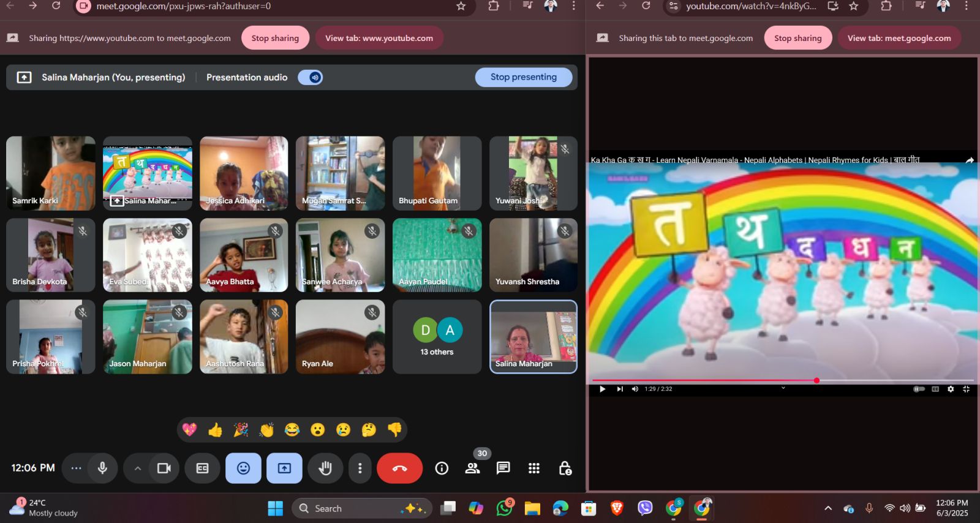Play the YouTube video
The image size is (980, 523).
[602, 389]
